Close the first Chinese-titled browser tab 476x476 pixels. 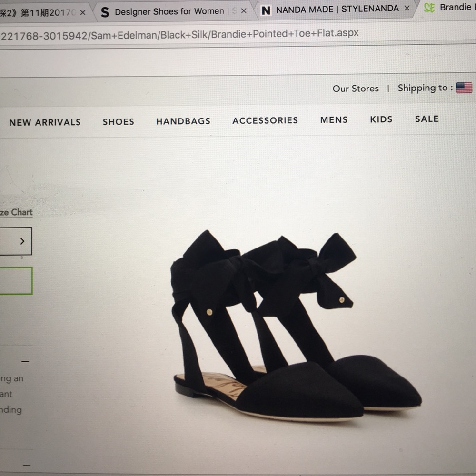[82, 13]
